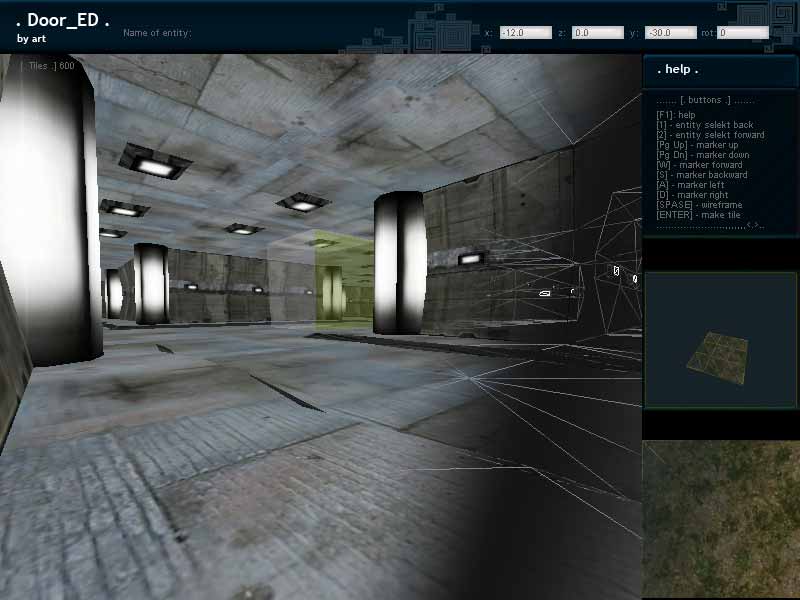Viewport: 800px width, 600px height.
Task: Click the z coordinate input field
Action: [597, 33]
